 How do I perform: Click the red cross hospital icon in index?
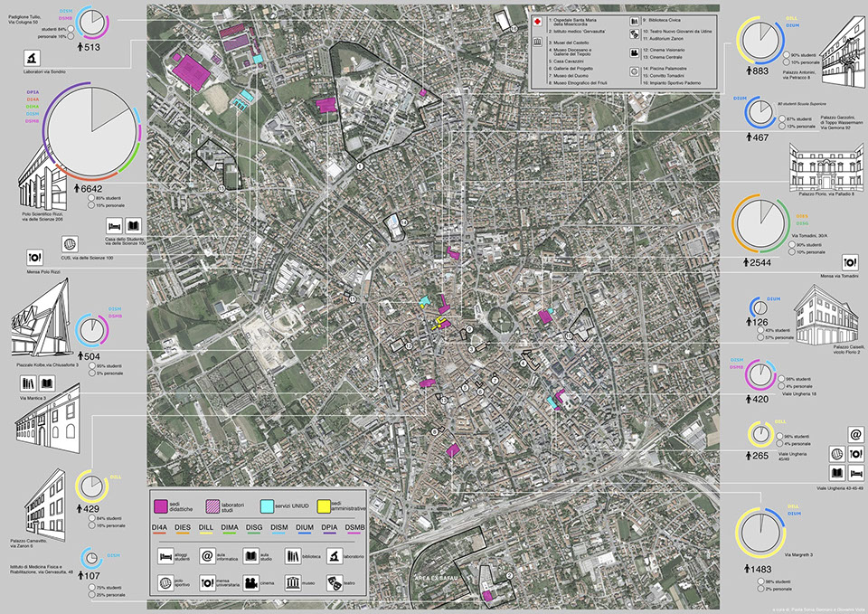tap(536, 20)
